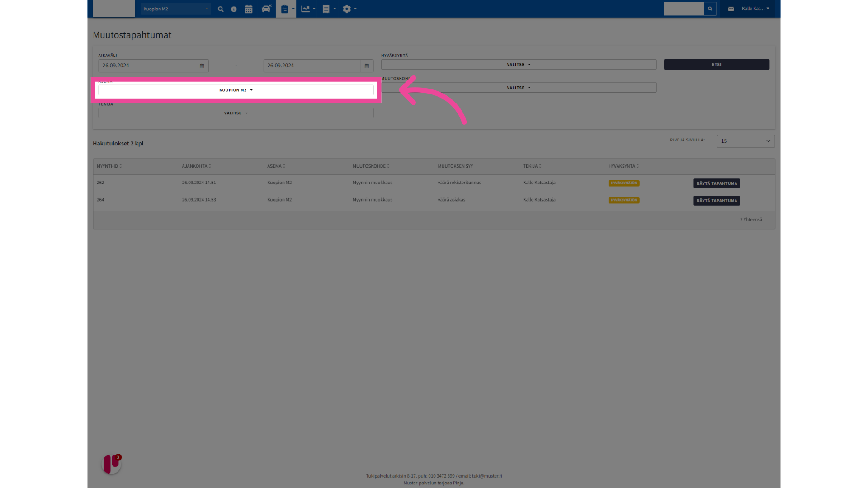Sort by Ajankohta column
Image resolution: width=868 pixels, height=488 pixels.
coord(196,166)
